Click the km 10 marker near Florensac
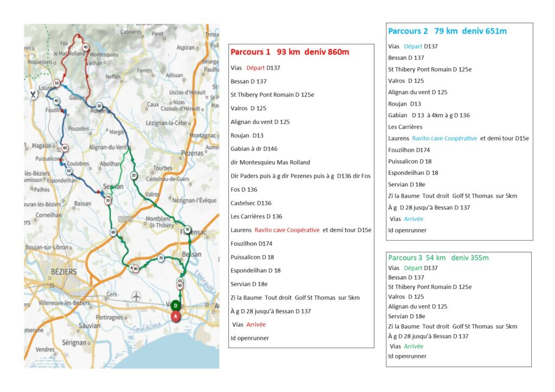The width and height of the screenshot is (555, 392). click(188, 230)
